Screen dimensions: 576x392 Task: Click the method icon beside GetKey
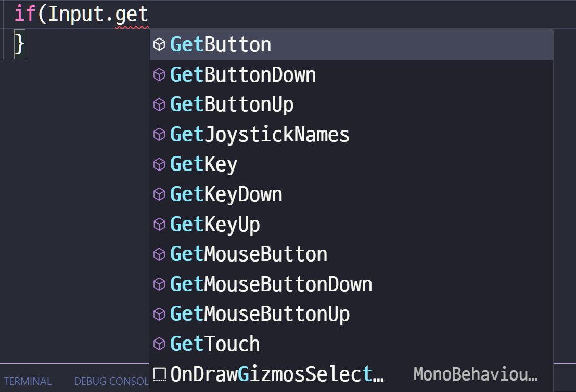click(159, 164)
